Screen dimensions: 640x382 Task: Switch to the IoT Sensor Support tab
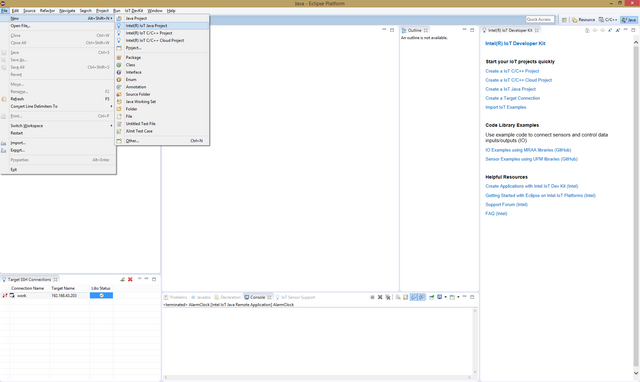point(296,297)
